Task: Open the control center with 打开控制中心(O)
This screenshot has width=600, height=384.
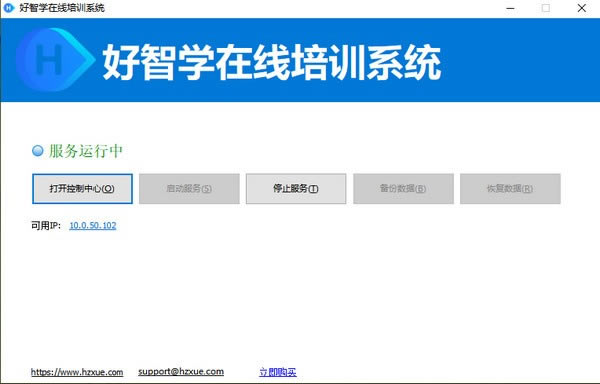Action: (x=82, y=189)
